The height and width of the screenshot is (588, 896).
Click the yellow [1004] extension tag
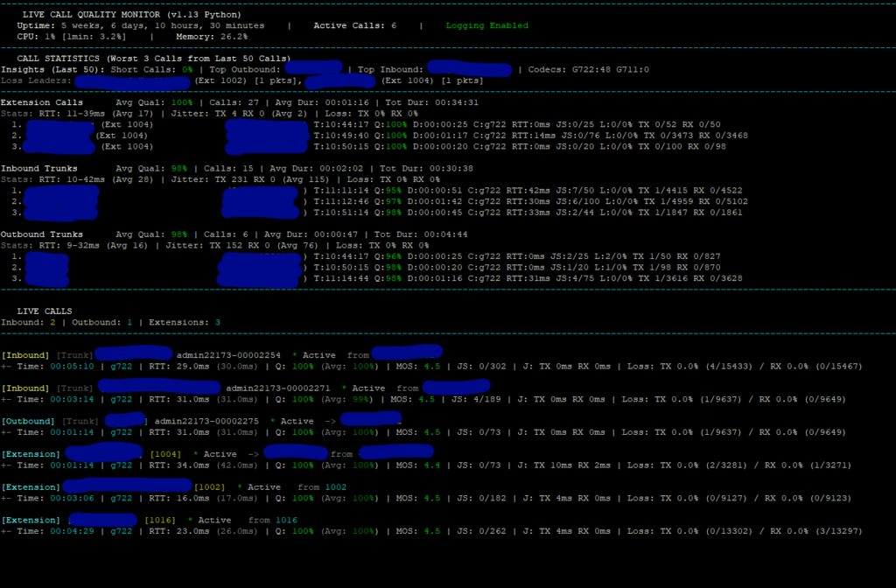[165, 454]
